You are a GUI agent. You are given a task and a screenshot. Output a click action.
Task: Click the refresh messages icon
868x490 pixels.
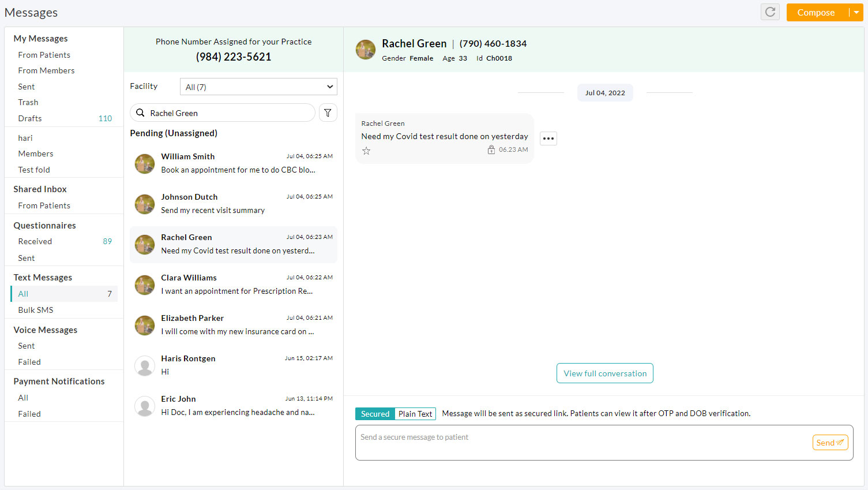pos(770,12)
